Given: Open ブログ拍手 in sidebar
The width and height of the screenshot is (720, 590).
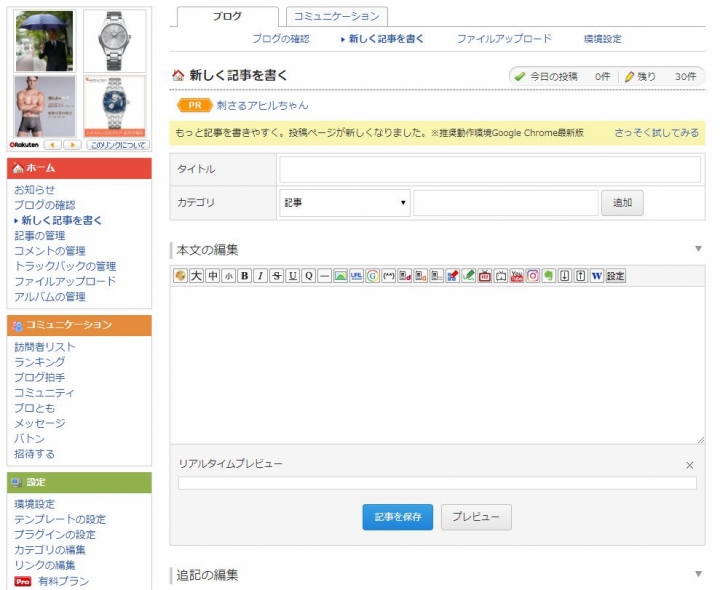Looking at the screenshot, I should (40, 377).
